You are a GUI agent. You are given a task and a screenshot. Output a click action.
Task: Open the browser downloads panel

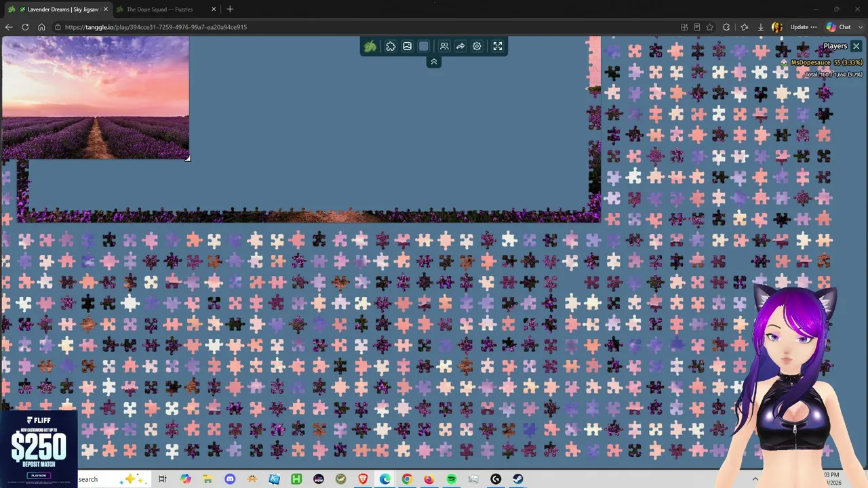(x=761, y=27)
